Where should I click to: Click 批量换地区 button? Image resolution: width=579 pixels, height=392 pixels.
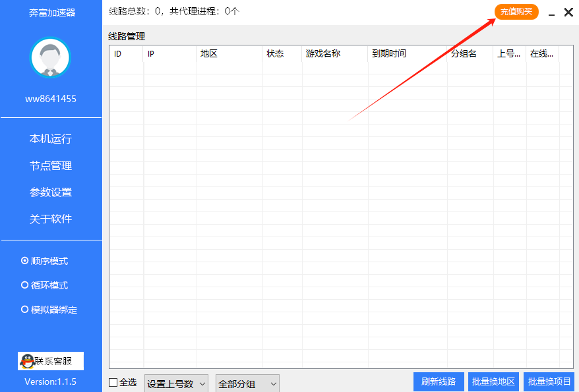493,381
